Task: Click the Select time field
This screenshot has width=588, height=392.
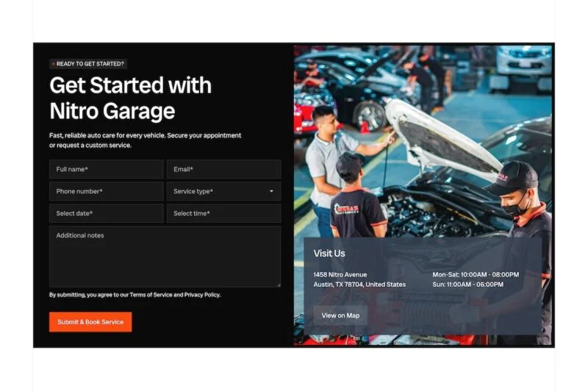Action: (x=223, y=213)
